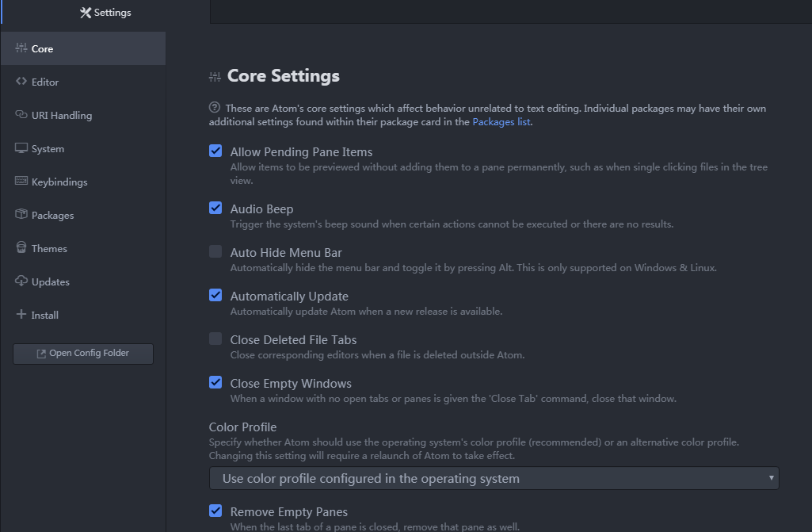This screenshot has height=532, width=812.
Task: Show the Packages panel
Action: 83,215
